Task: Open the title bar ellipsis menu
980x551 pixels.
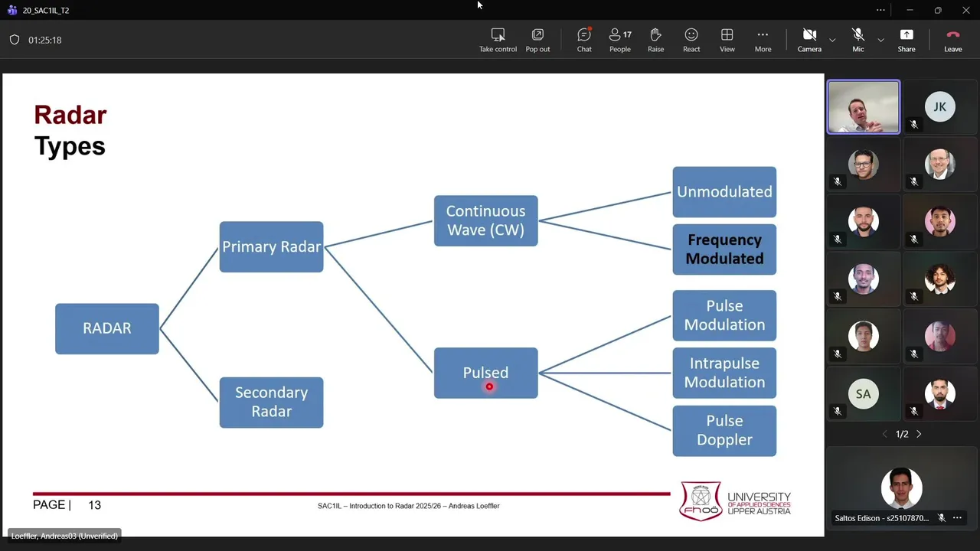Action: click(880, 11)
